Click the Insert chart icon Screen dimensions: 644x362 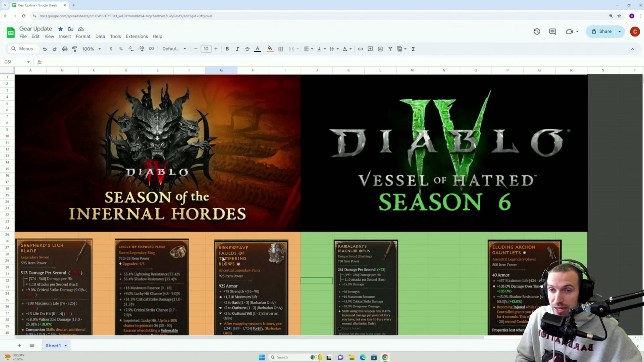click(x=380, y=49)
